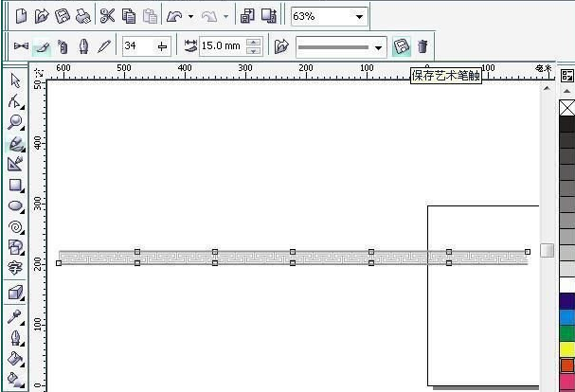Image resolution: width=575 pixels, height=392 pixels.
Task: Pick the magenta swatch in palette
Action: coord(567,383)
